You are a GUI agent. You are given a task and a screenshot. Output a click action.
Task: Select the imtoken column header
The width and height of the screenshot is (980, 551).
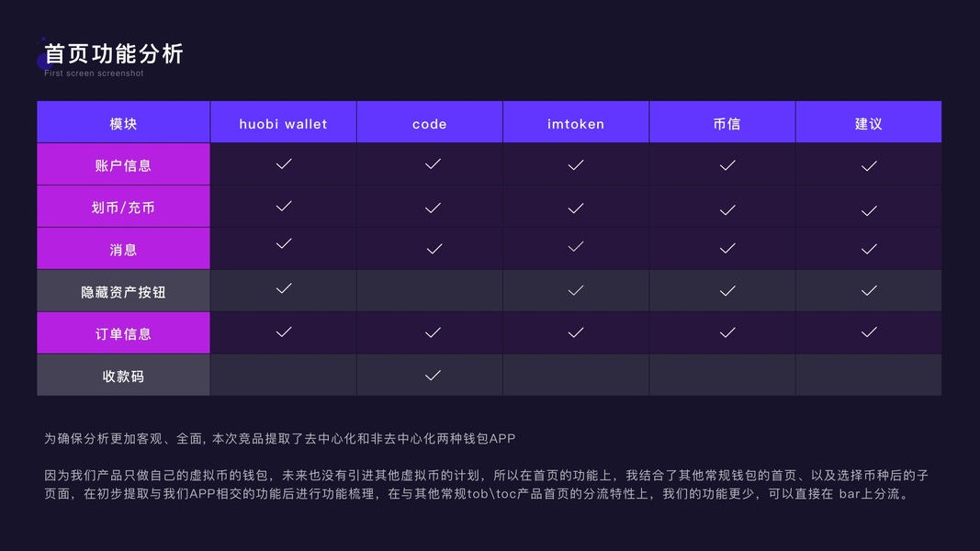pyautogui.click(x=576, y=124)
